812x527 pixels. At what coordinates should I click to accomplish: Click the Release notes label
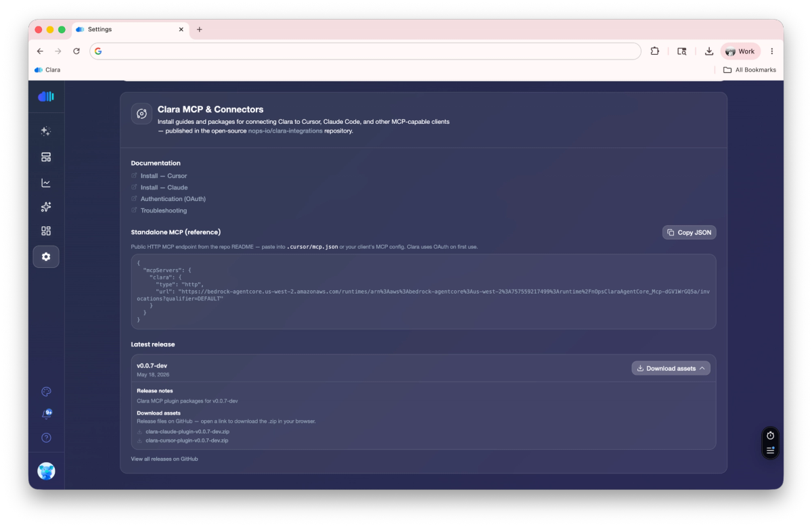[x=155, y=390]
